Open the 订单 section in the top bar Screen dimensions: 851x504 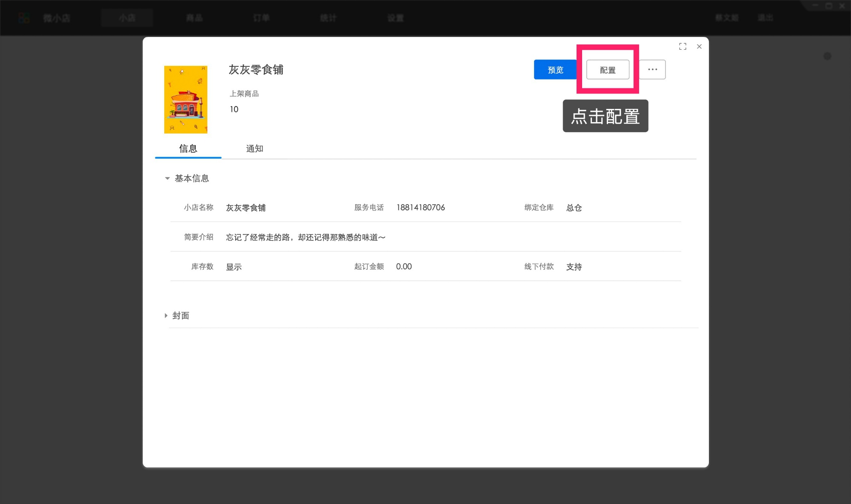261,17
